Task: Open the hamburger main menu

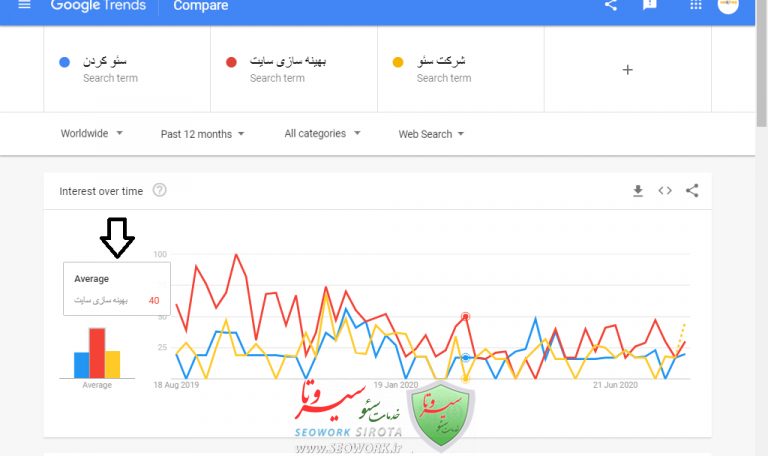Action: tap(25, 5)
